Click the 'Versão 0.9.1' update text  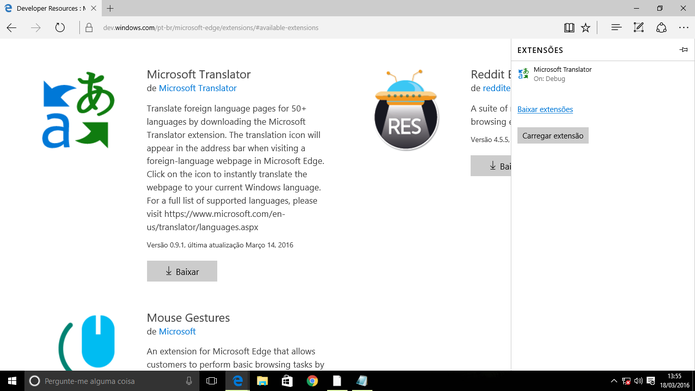tap(220, 245)
